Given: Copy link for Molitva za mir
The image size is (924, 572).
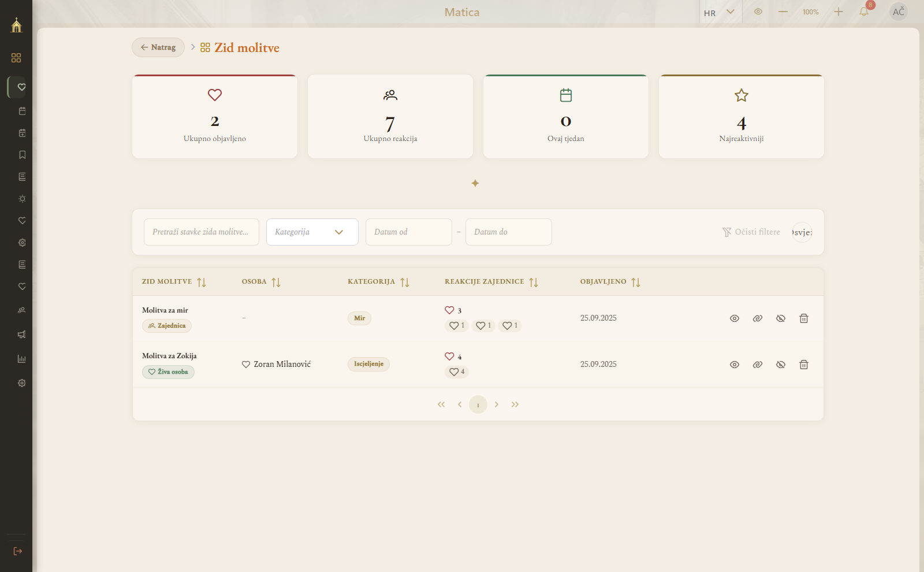Looking at the screenshot, I should [x=758, y=318].
